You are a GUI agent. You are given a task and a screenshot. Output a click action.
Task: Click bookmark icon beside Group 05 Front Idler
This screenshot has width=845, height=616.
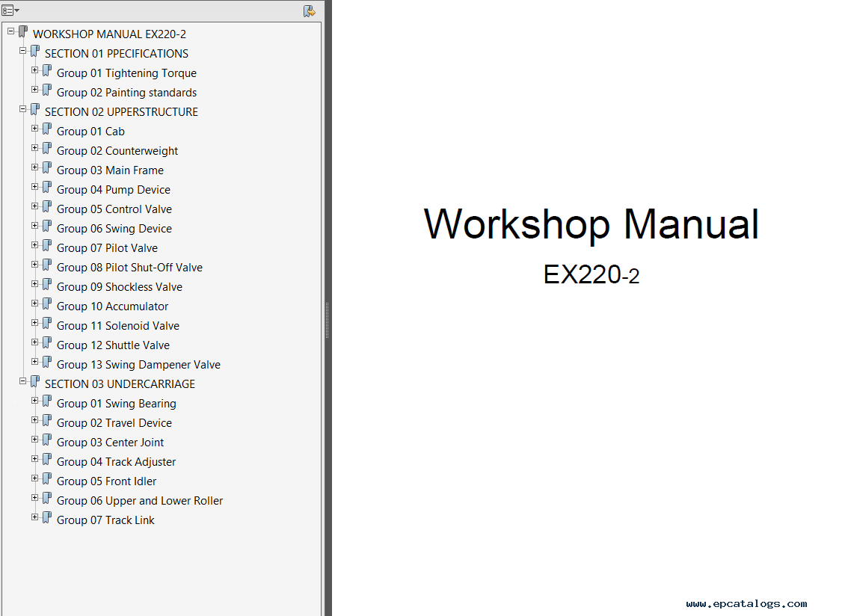pyautogui.click(x=47, y=478)
